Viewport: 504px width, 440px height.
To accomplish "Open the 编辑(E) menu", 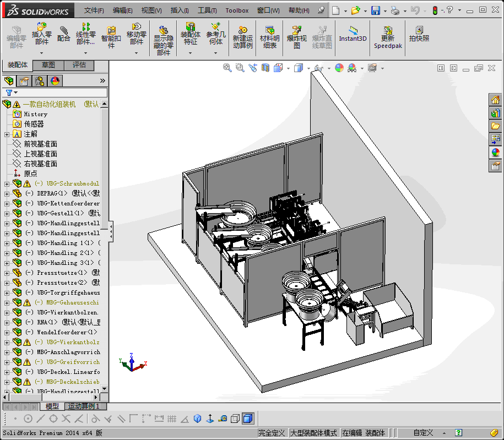I will 122,10.
